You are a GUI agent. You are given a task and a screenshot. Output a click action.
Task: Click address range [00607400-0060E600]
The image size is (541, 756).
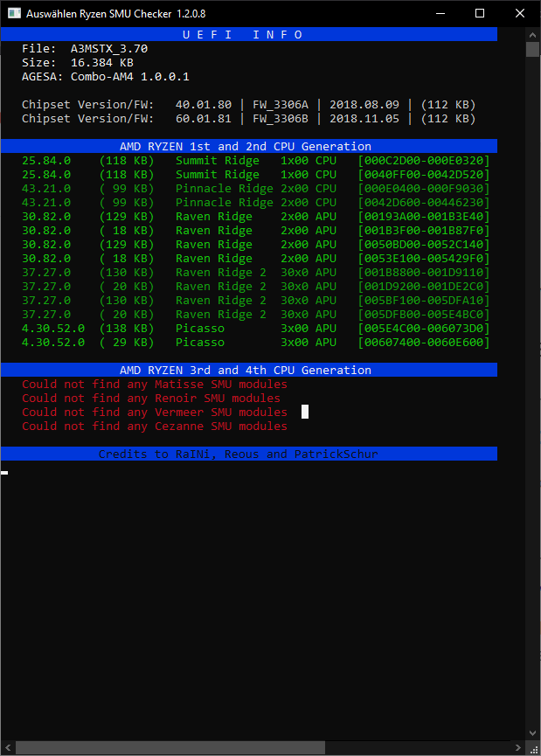(424, 343)
